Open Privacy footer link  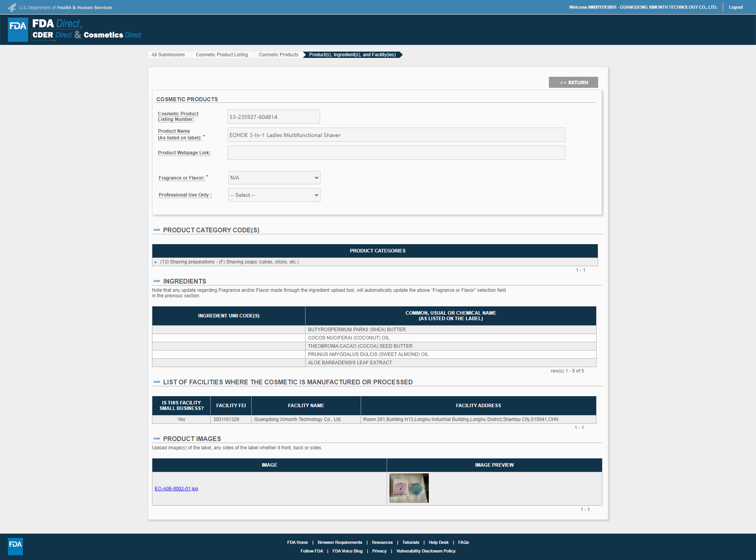click(x=379, y=551)
